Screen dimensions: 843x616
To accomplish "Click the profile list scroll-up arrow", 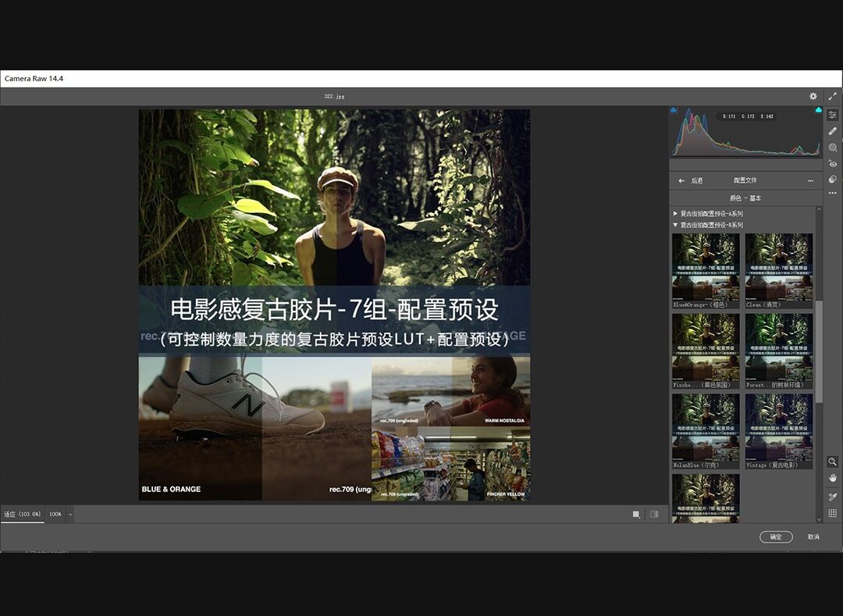I will pos(819,209).
